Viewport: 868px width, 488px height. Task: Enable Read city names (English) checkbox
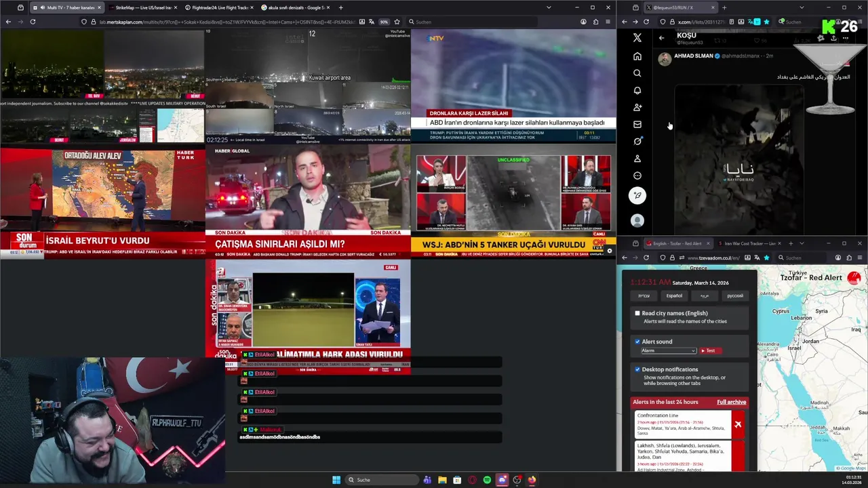(x=637, y=313)
